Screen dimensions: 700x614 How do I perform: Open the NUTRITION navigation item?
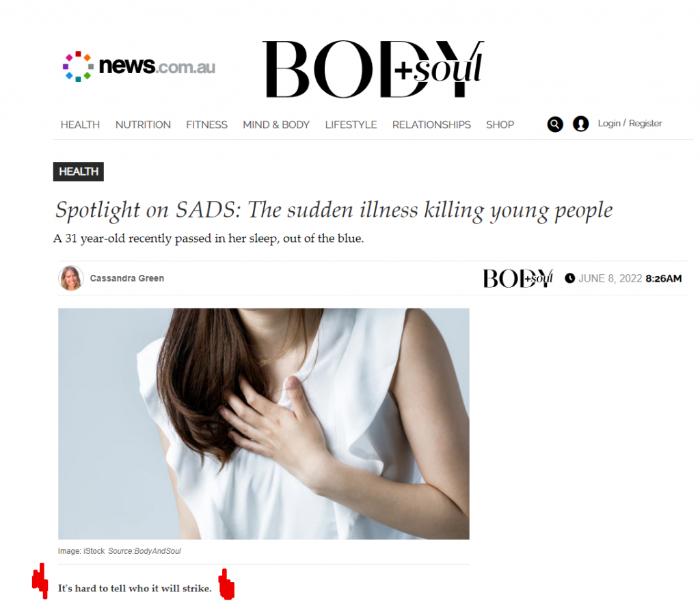click(143, 124)
